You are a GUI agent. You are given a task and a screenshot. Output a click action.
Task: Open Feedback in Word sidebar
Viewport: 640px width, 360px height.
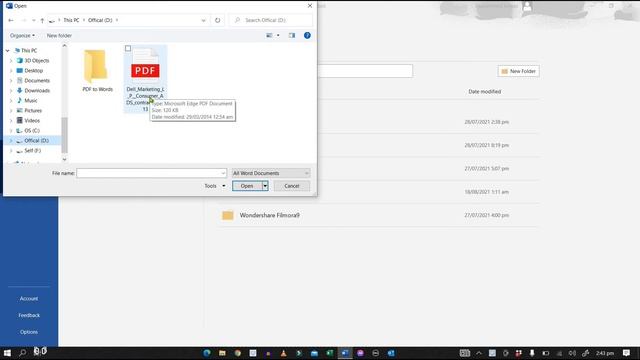tap(29, 316)
